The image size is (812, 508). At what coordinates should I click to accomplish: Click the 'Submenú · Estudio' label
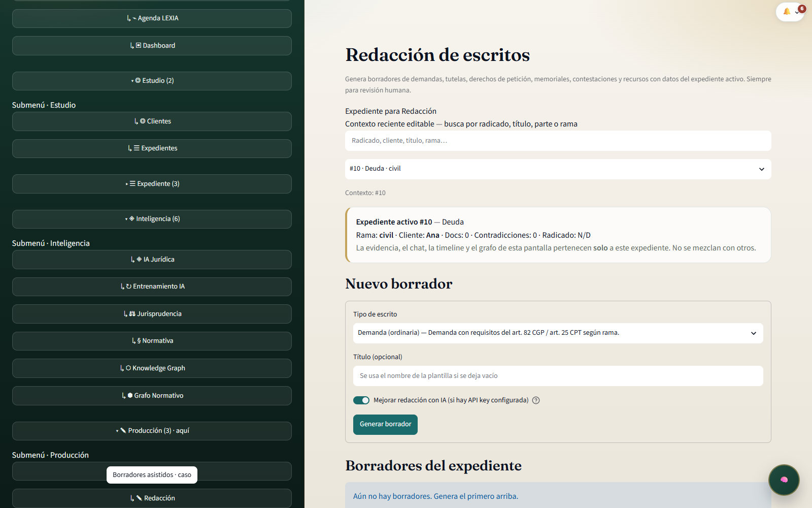44,105
